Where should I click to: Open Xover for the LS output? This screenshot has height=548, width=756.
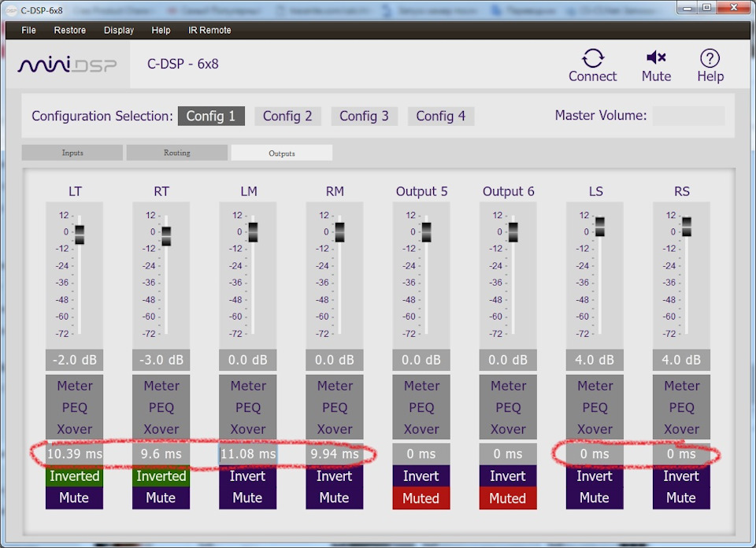coord(595,429)
